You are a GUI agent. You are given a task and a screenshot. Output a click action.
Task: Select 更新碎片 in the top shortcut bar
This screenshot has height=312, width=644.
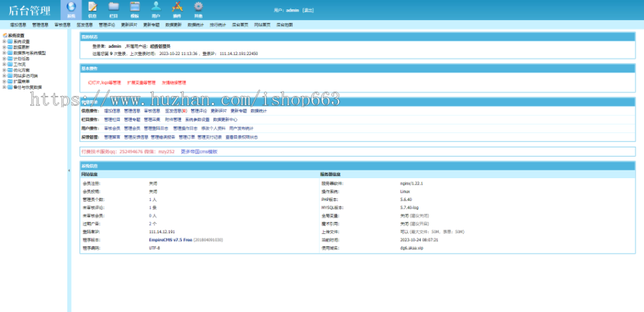pyautogui.click(x=129, y=24)
